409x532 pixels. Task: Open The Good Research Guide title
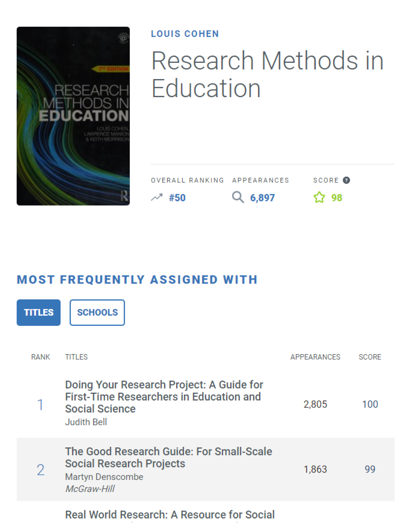tap(169, 458)
